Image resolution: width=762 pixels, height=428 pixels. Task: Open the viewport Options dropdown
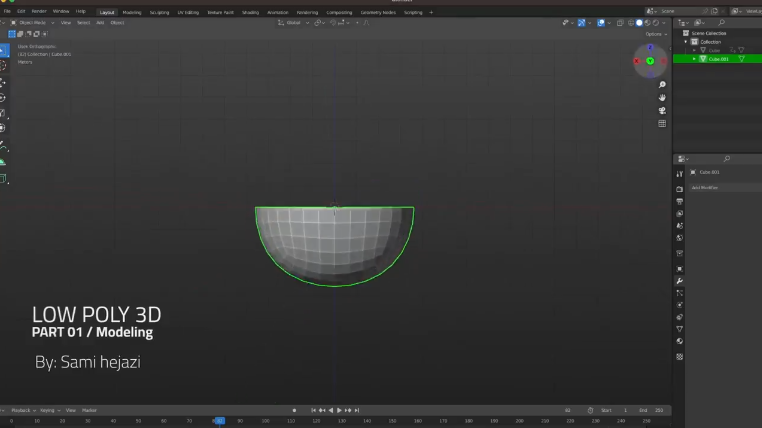(656, 34)
